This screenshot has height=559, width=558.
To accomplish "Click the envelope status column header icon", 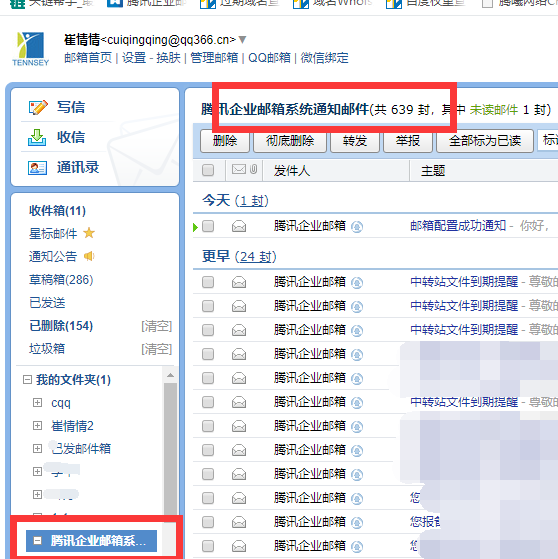I will coord(239,169).
